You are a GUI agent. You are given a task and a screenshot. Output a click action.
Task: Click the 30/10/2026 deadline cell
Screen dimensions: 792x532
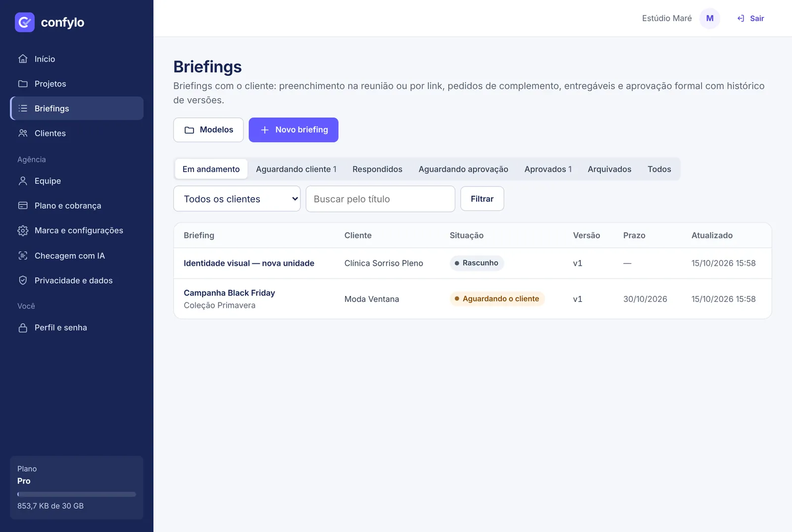point(645,299)
